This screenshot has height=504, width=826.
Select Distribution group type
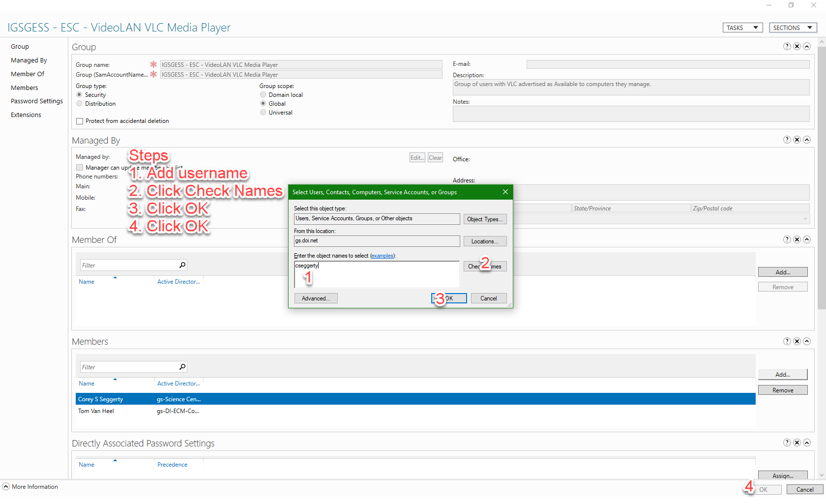point(79,104)
